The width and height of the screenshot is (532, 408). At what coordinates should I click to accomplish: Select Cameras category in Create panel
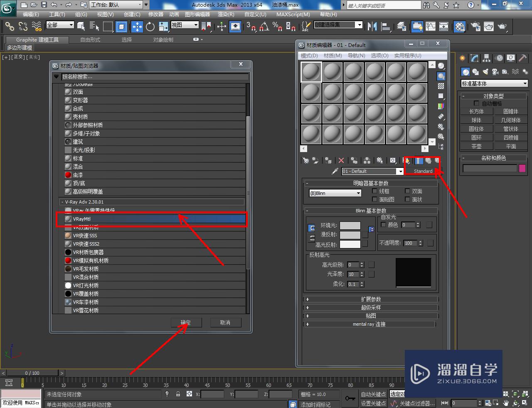point(495,72)
